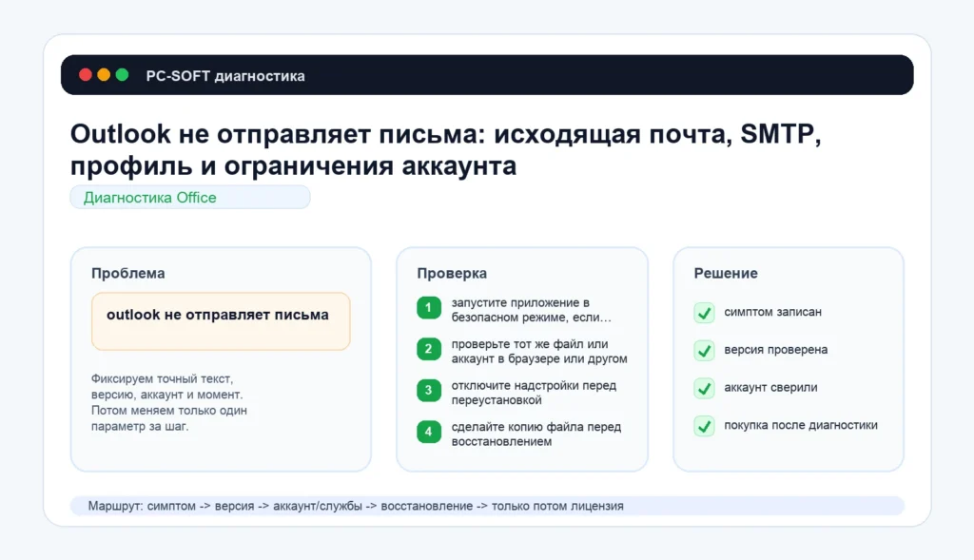Viewport: 974px width, 560px height.
Task: Click the green maximize dot in title bar
Action: [123, 75]
